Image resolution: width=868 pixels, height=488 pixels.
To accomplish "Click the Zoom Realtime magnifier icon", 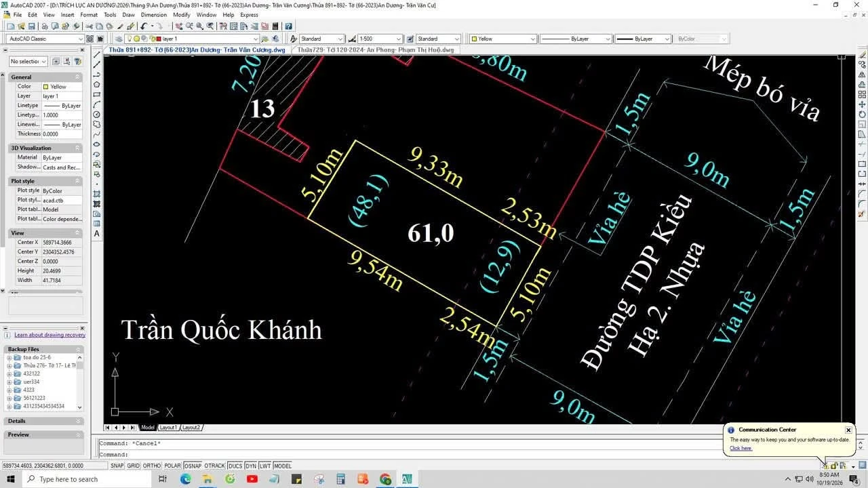I will point(189,26).
